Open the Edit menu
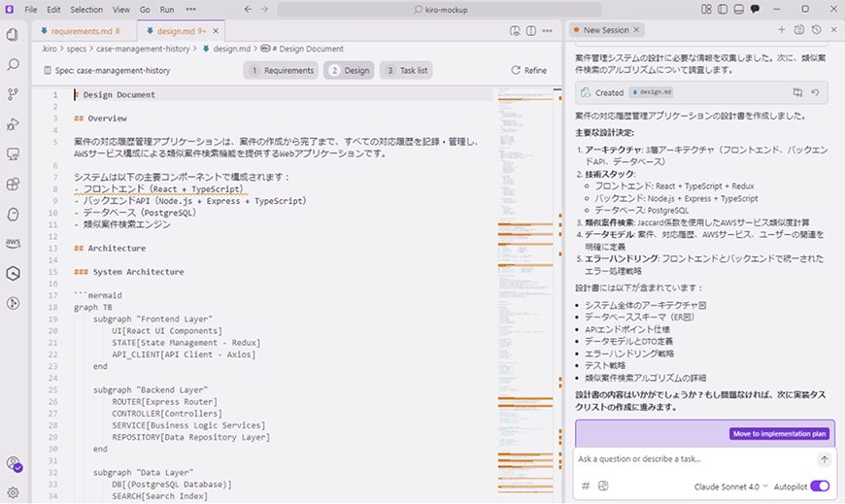Viewport: 845px width, 504px height. click(x=53, y=9)
